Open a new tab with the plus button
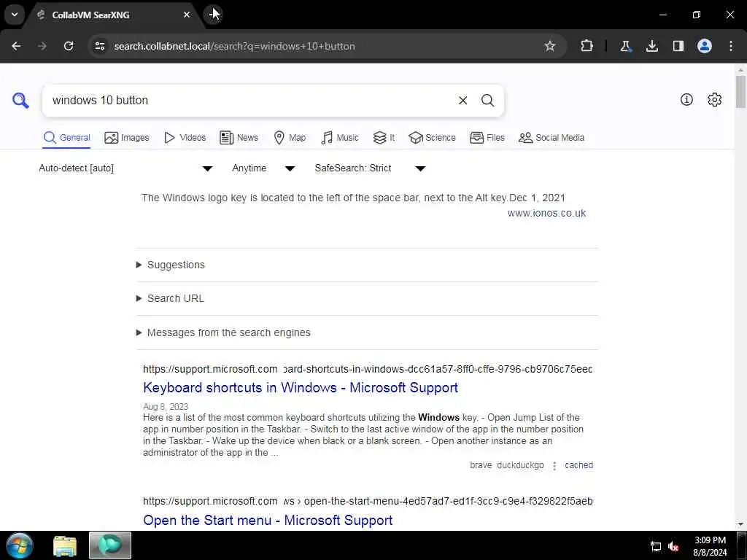 [x=213, y=15]
